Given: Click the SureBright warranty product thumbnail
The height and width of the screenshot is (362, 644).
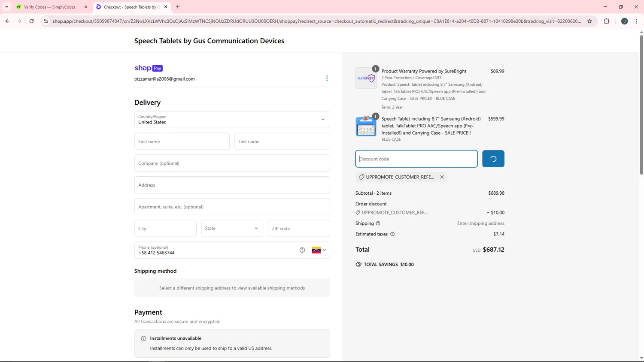Looking at the screenshot, I should (366, 78).
